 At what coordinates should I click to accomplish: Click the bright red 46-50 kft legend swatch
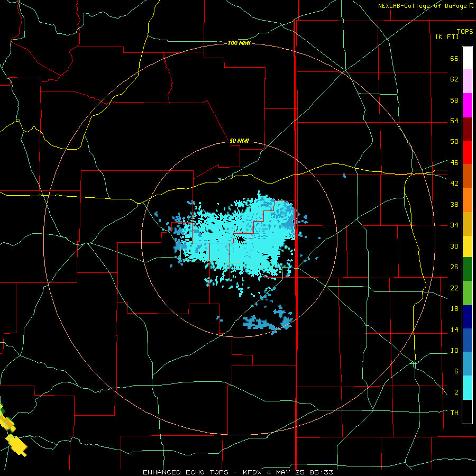(x=467, y=152)
